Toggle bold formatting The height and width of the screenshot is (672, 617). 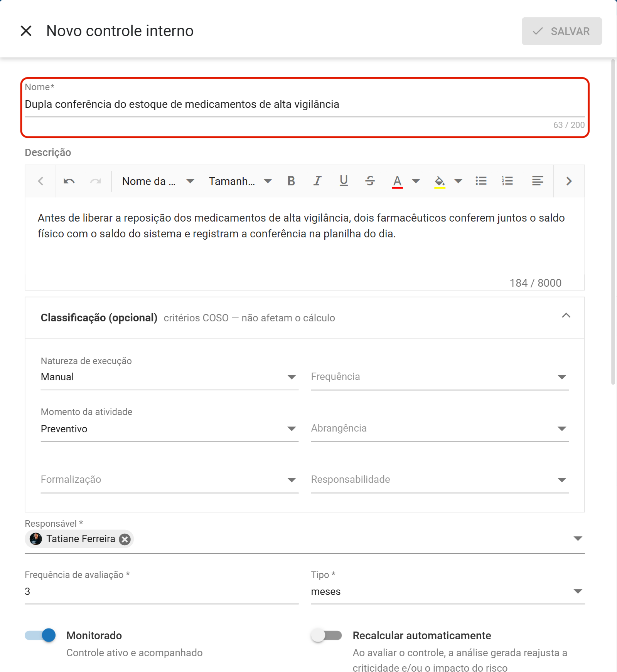pos(291,181)
